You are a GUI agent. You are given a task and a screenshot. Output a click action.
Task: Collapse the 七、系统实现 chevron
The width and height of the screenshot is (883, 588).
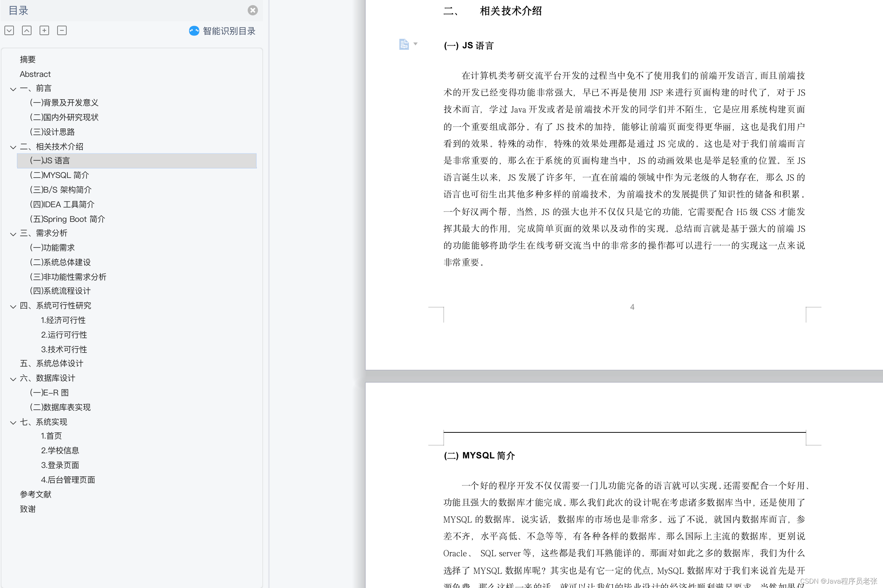[13, 423]
